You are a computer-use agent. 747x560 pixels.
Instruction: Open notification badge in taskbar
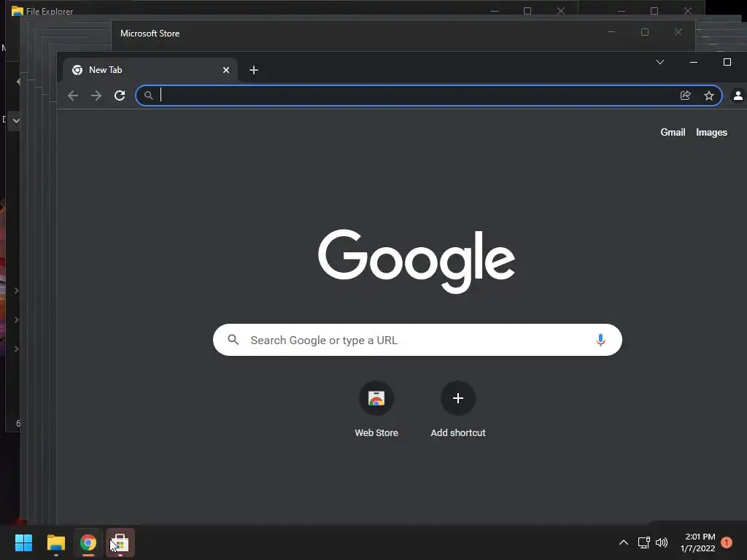pos(727,542)
